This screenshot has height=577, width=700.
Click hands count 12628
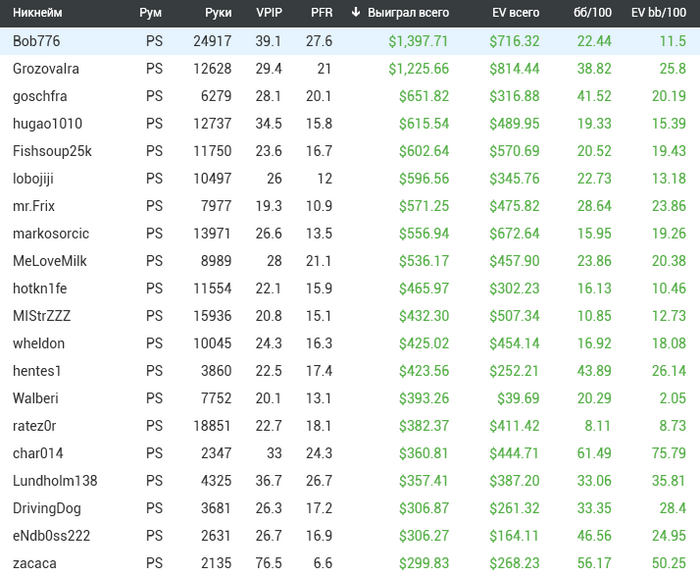coord(212,69)
